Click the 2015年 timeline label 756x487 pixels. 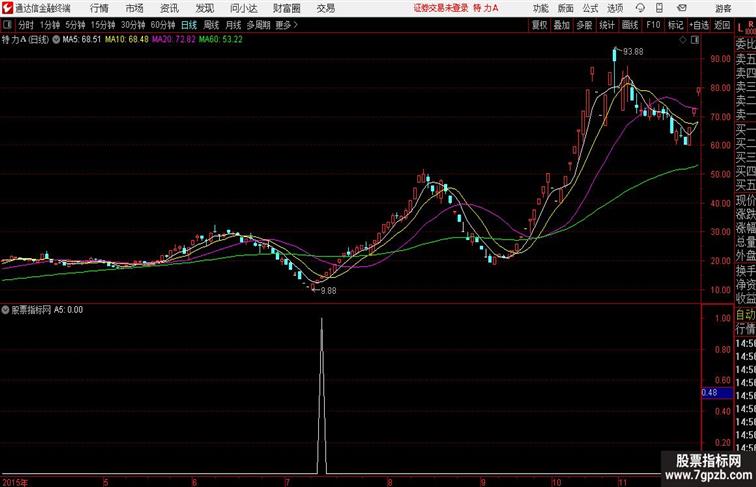(15, 482)
